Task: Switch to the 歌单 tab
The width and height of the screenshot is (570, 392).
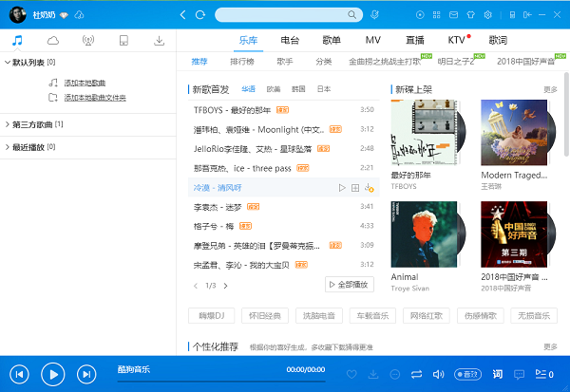Action: [x=332, y=40]
